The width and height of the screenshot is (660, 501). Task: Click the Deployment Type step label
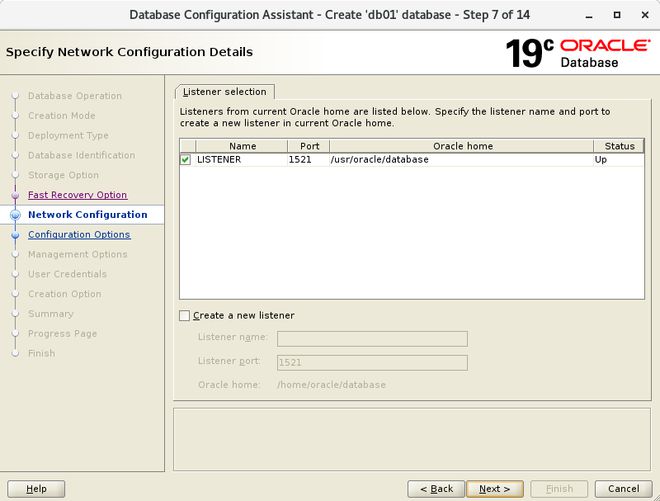[68, 136]
